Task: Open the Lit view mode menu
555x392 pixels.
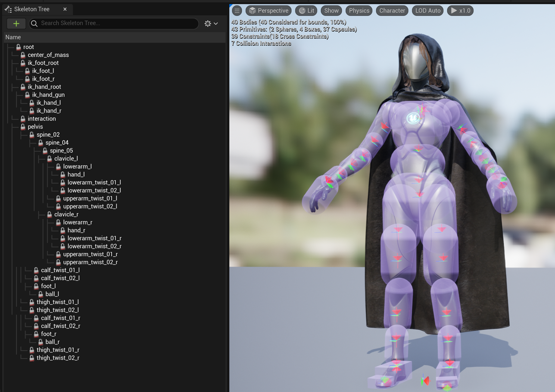Action: (x=306, y=10)
